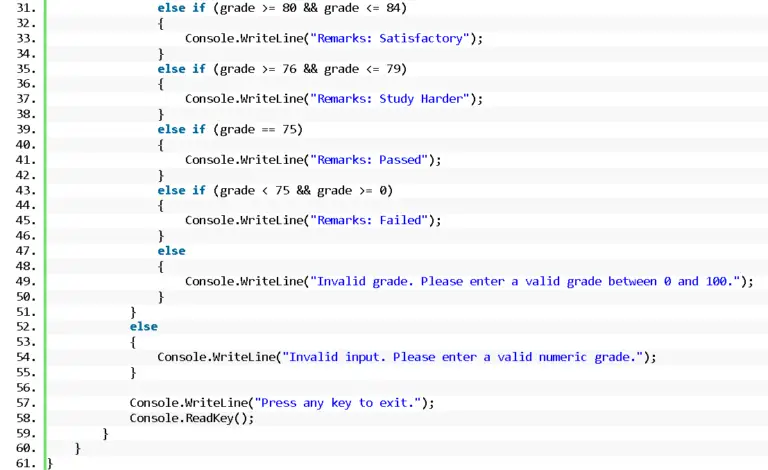Click the "Remarks: Study Harder" string
This screenshot has height=470, width=768.
pyautogui.click(x=389, y=99)
